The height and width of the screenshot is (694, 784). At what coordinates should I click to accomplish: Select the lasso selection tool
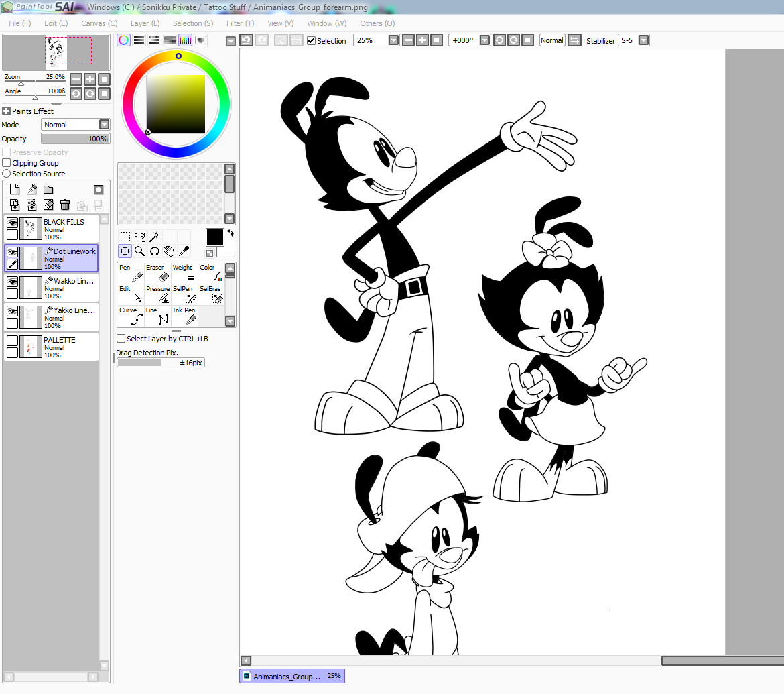pyautogui.click(x=140, y=236)
